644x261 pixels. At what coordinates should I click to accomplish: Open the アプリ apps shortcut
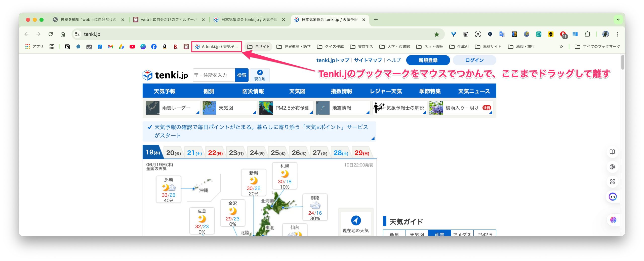34,47
